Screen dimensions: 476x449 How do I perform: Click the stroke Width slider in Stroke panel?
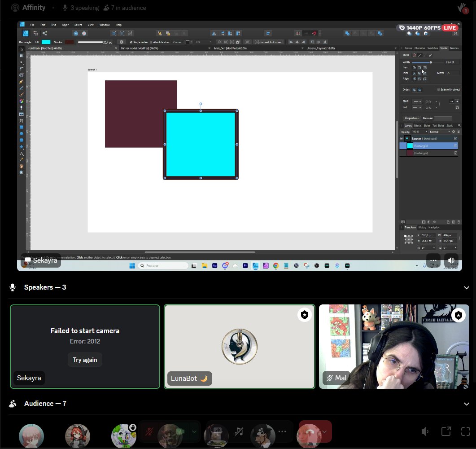(x=427, y=62)
